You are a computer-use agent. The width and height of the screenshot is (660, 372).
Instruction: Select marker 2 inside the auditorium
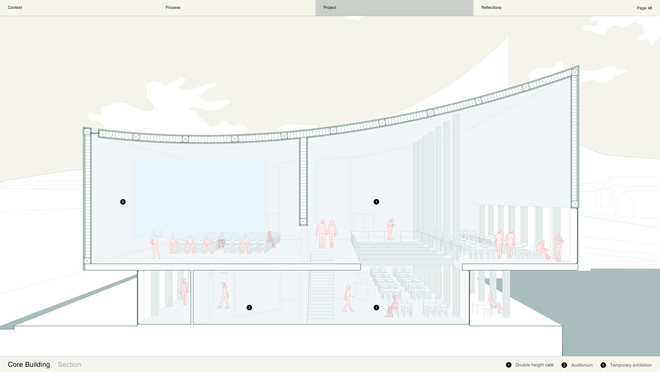coord(123,202)
